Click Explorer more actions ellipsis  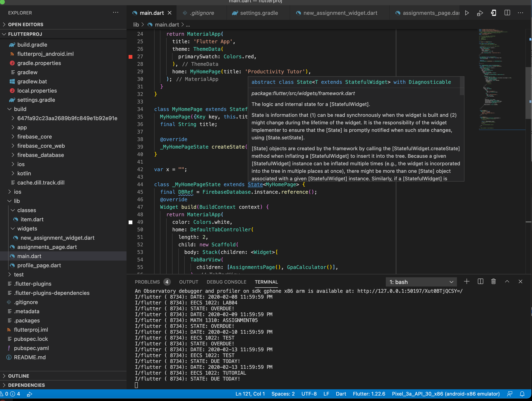pyautogui.click(x=116, y=13)
